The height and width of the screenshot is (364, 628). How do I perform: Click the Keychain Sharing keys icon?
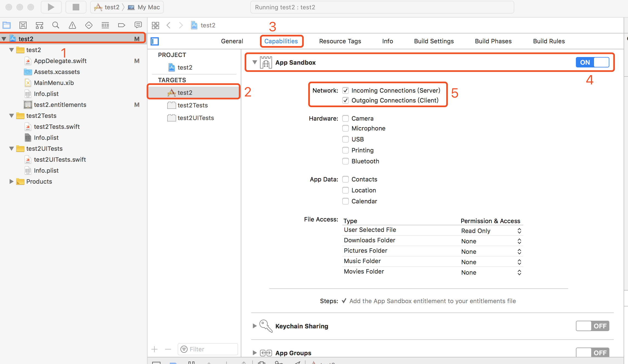click(266, 326)
